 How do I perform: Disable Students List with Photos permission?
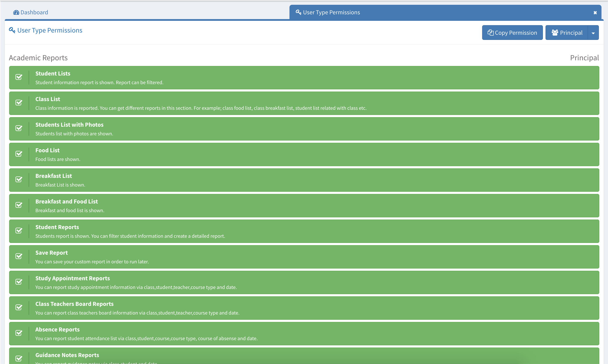click(19, 128)
